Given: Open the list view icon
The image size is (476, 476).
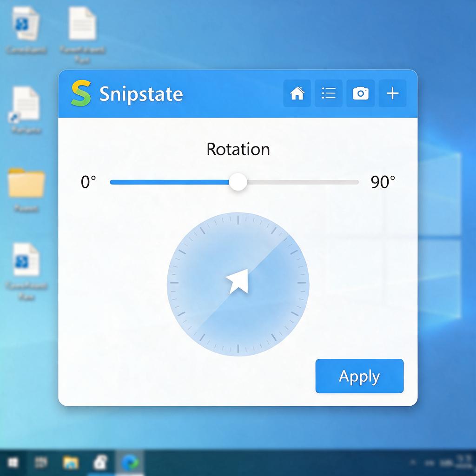Looking at the screenshot, I should 329,93.
